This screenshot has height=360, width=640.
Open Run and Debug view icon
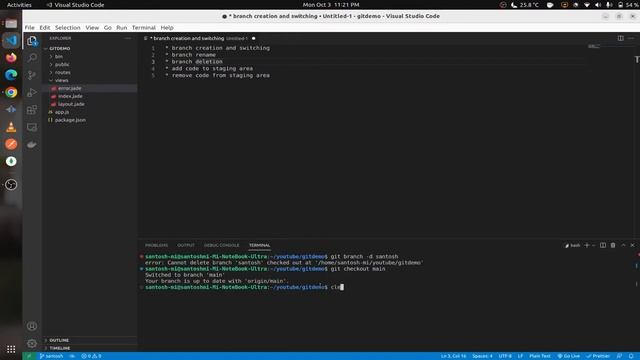(x=32, y=93)
